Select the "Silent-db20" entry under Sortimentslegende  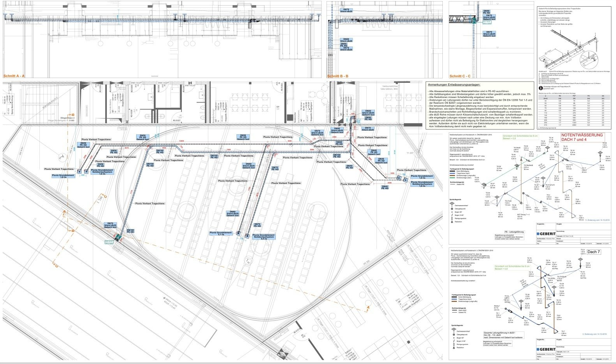462,310
